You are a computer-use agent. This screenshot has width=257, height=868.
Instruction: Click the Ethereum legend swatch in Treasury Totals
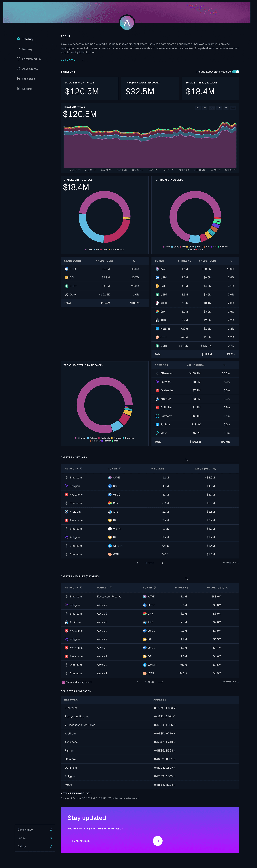click(76, 438)
